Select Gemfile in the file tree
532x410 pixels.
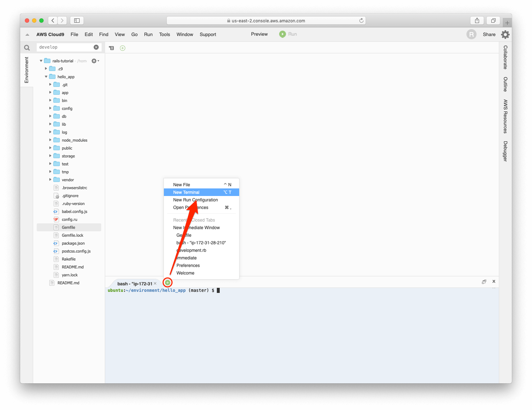(69, 227)
